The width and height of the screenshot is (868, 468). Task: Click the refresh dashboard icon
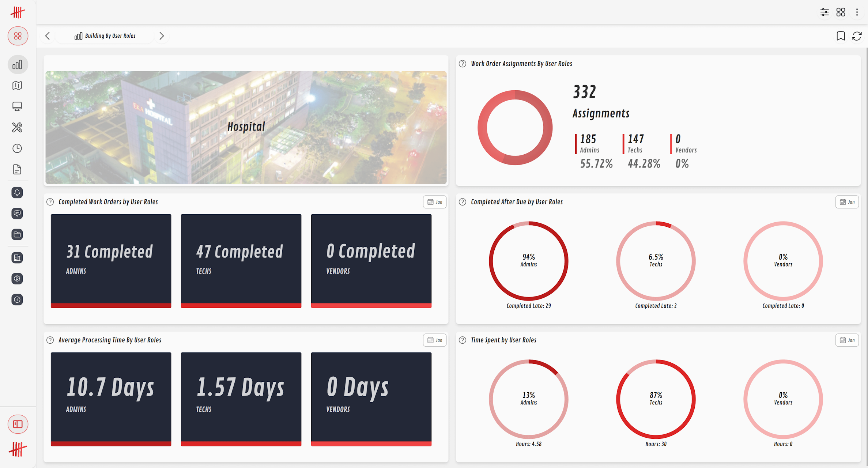[857, 36]
